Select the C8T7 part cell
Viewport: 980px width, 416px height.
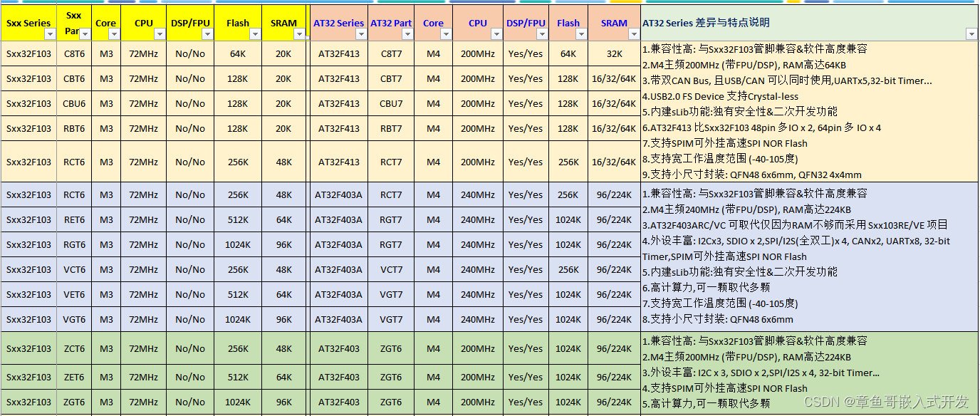click(x=391, y=53)
